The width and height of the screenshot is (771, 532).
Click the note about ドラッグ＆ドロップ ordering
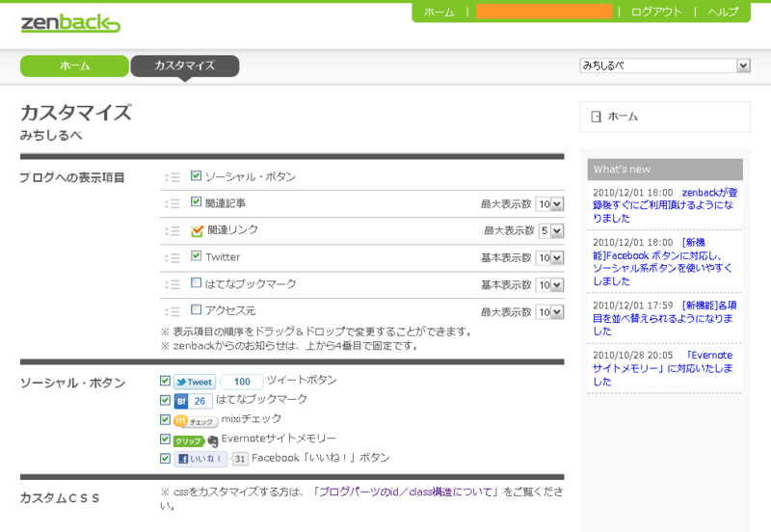(x=316, y=332)
